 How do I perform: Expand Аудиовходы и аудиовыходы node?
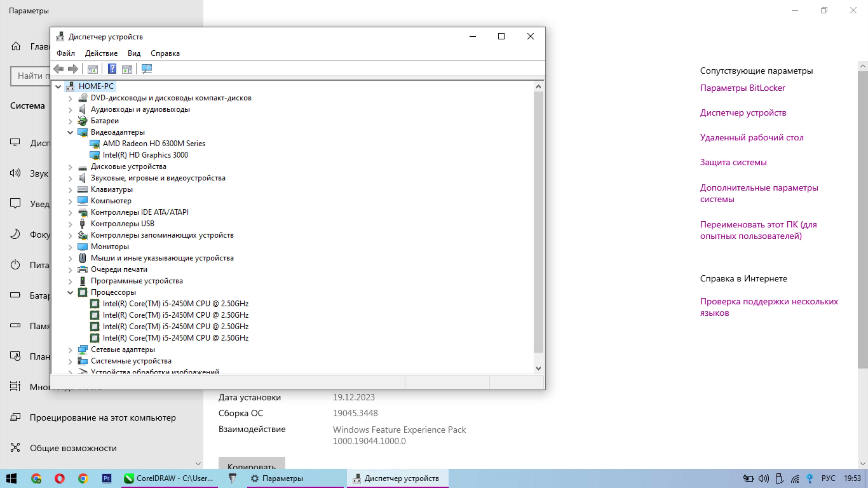pyautogui.click(x=70, y=110)
